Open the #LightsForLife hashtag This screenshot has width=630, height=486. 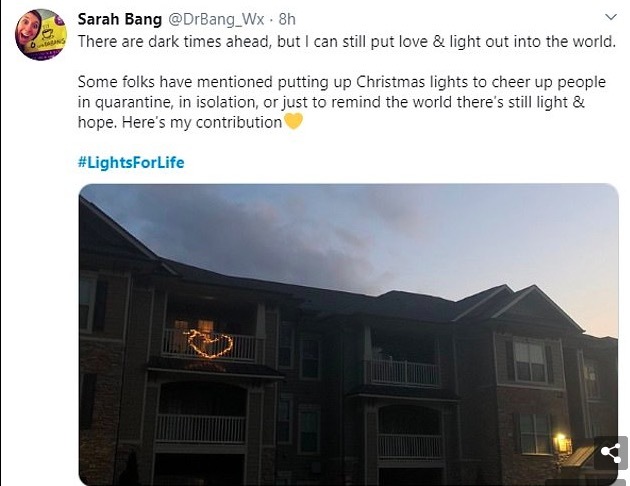click(x=131, y=162)
